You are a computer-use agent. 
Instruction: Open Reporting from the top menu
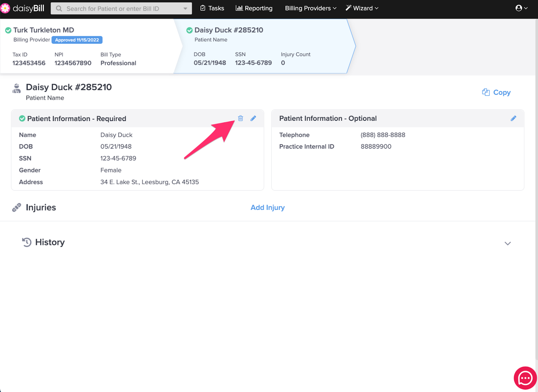254,8
